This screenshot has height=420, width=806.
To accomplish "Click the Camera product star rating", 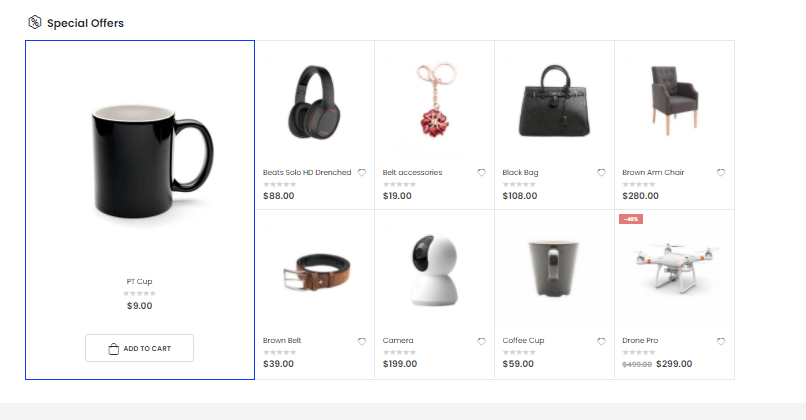I will point(399,352).
